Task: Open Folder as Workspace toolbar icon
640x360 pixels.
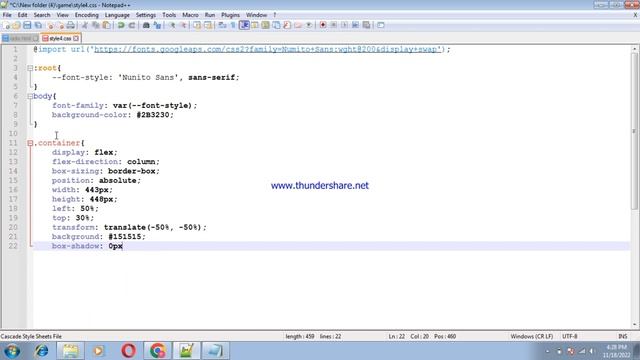Action: 298,25
